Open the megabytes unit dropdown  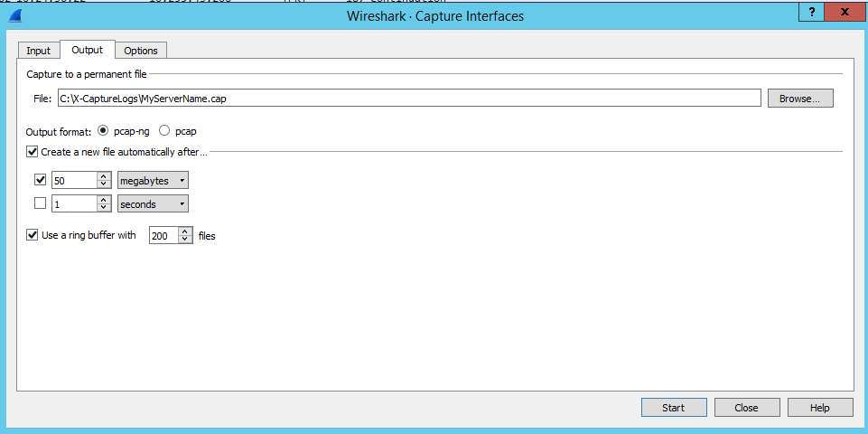coord(153,181)
